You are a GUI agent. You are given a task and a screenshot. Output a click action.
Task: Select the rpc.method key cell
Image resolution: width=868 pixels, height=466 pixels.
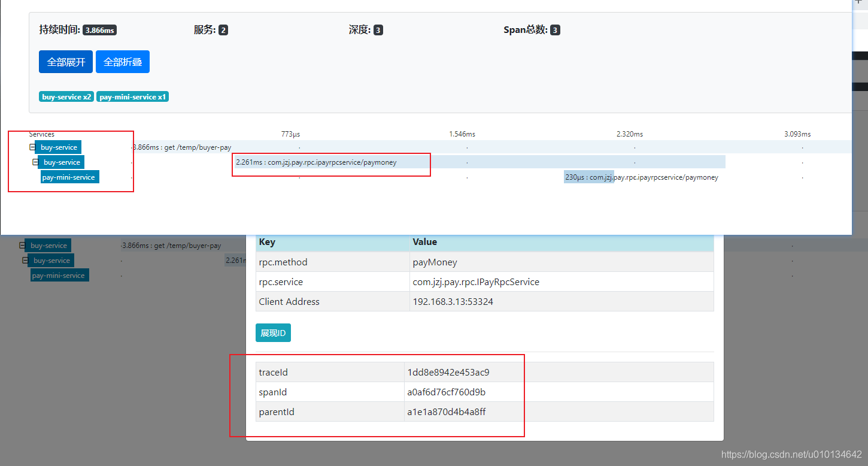[333, 262]
